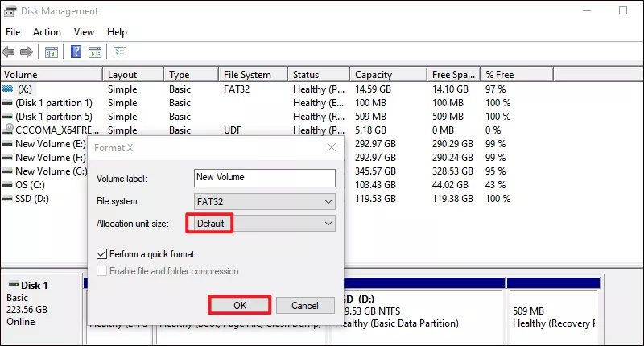Click the Forward arrow toolbar icon
Image resolution: width=644 pixels, height=346 pixels.
[27, 52]
